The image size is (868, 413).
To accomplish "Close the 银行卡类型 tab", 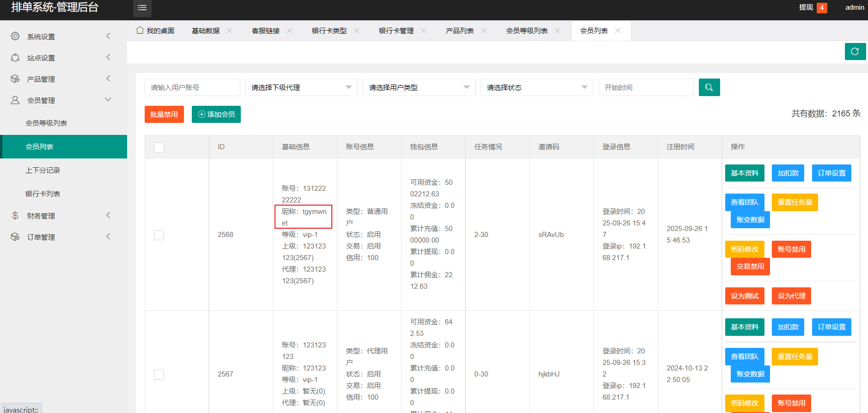I will click(357, 30).
